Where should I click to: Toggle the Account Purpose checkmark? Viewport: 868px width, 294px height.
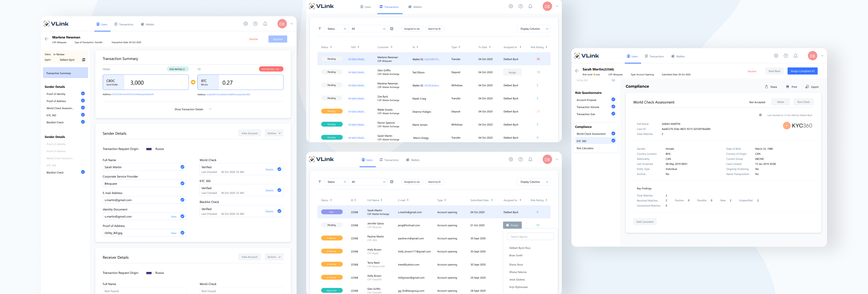pos(613,100)
